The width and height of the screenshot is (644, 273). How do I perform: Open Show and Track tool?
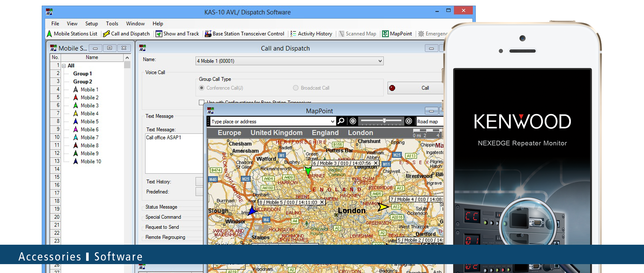[x=159, y=34]
